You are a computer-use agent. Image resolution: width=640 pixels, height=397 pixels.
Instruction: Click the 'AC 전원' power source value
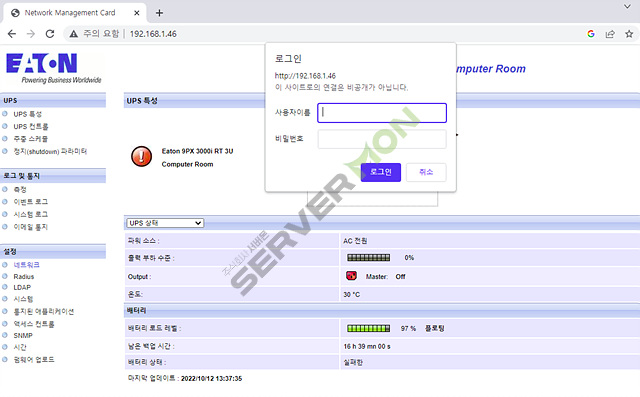pos(355,241)
